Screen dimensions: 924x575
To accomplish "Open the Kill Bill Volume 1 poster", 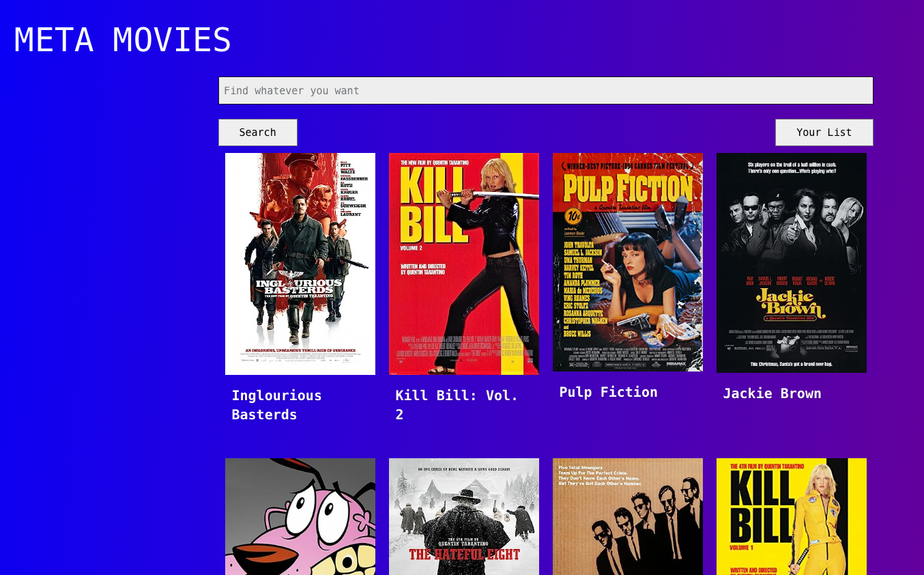I will [x=792, y=516].
